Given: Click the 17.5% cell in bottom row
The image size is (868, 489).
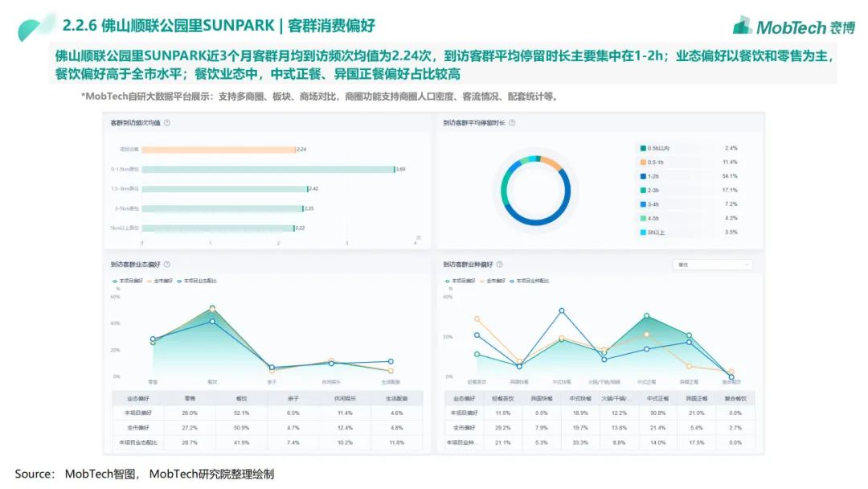Looking at the screenshot, I should [696, 443].
